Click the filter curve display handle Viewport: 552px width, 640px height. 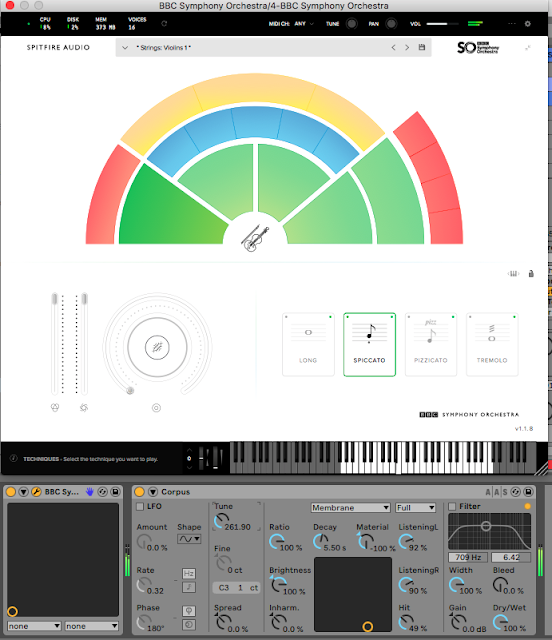click(485, 526)
